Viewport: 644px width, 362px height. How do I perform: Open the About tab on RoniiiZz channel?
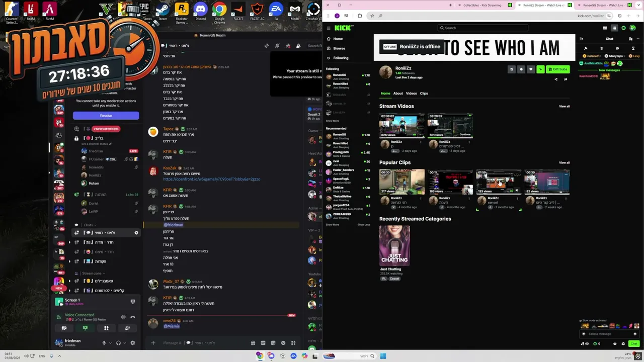coord(398,94)
